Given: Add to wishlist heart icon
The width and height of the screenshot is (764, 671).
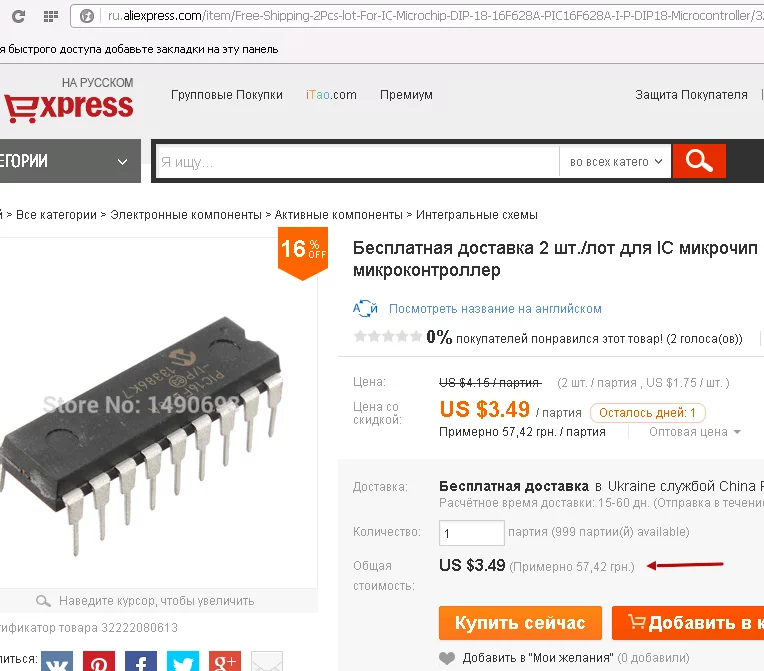Looking at the screenshot, I should 447,658.
